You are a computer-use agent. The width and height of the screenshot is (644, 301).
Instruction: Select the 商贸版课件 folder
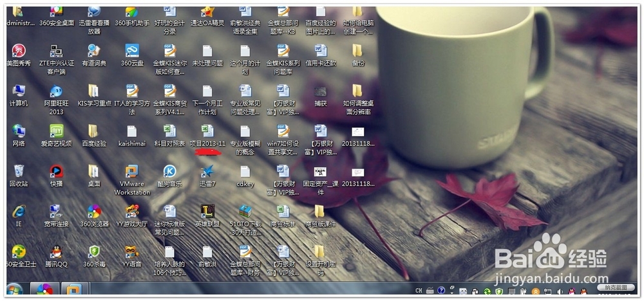321,216
